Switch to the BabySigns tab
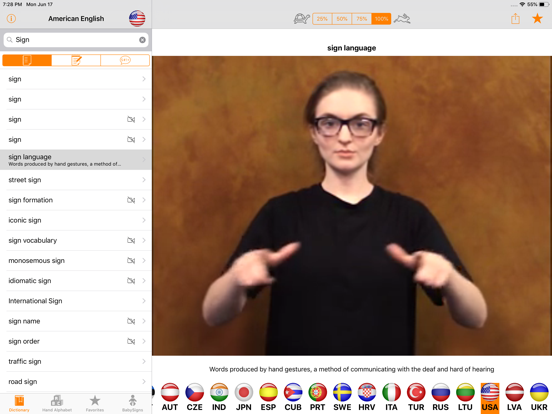Viewport: 552px width, 414px height. 133,403
